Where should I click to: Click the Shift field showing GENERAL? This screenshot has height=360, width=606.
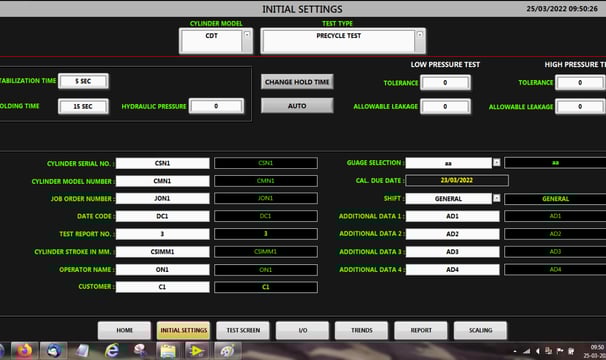pyautogui.click(x=448, y=199)
